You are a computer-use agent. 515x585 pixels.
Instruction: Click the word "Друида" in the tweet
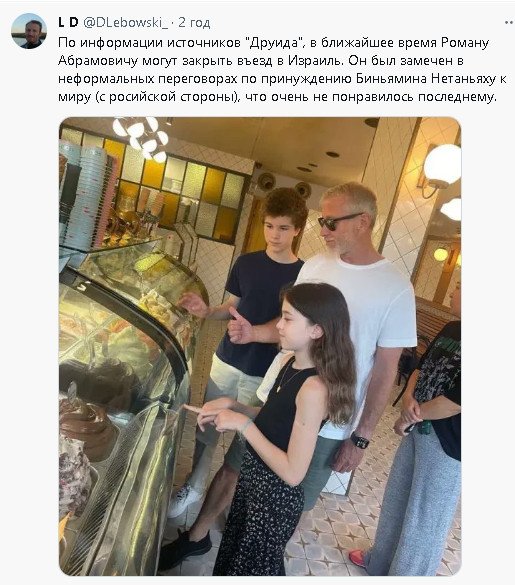click(275, 43)
